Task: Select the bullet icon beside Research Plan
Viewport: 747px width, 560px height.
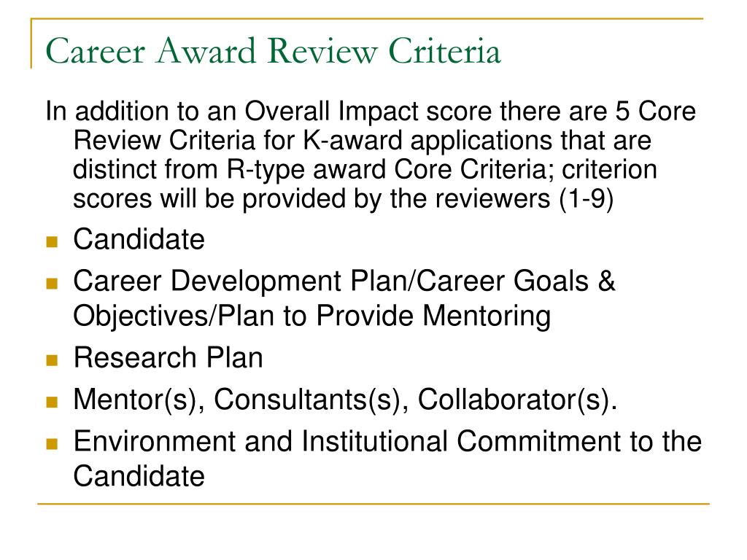Action: tap(52, 360)
